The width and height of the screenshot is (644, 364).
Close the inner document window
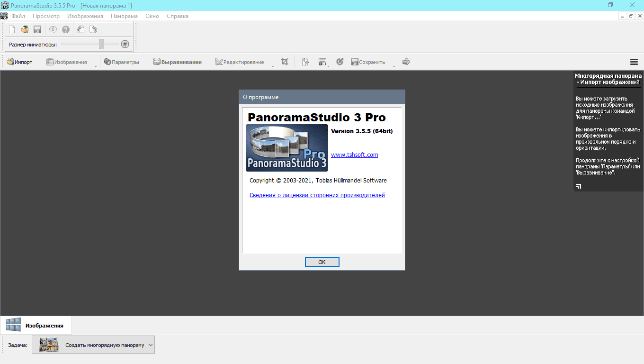[x=639, y=16]
